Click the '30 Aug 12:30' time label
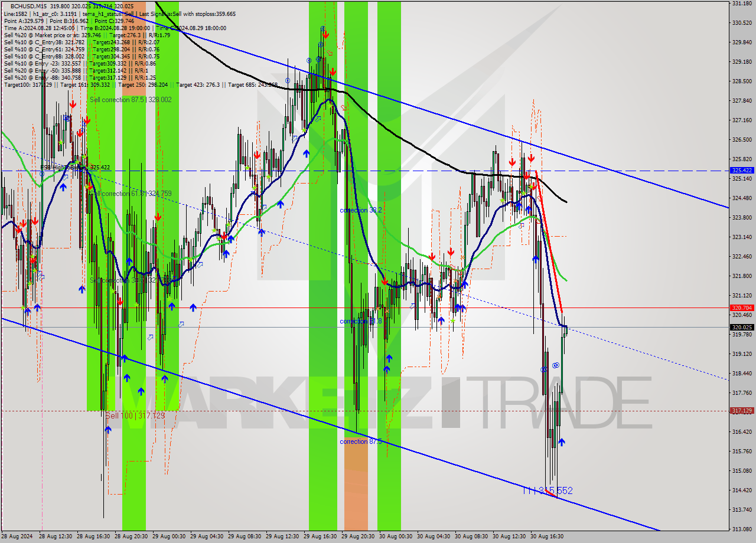756x543 pixels. [x=509, y=537]
